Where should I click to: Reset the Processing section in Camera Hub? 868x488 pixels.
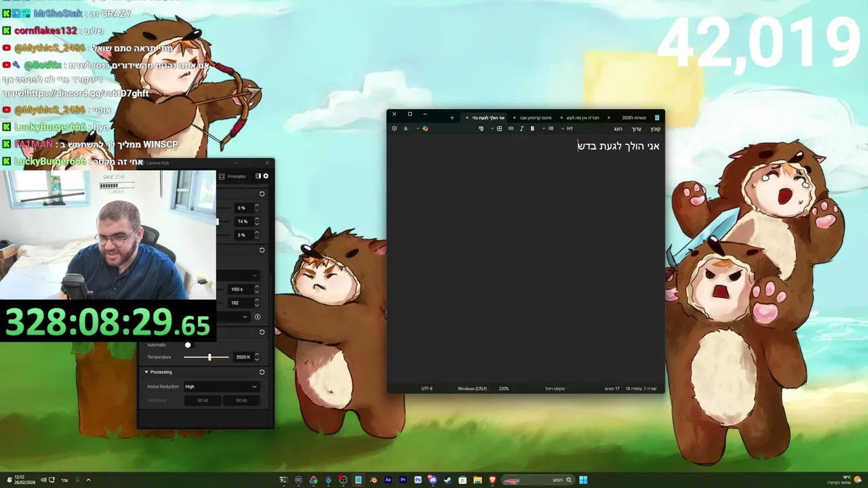tap(262, 372)
